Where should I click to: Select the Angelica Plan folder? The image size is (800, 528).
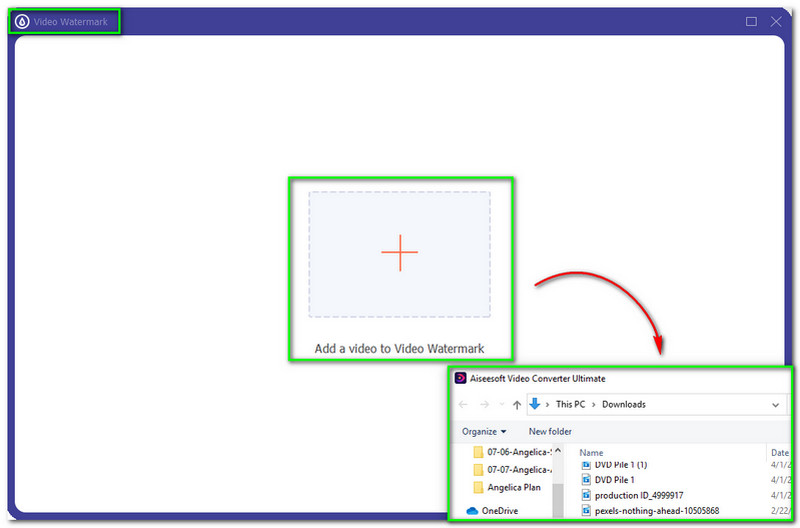(507, 487)
